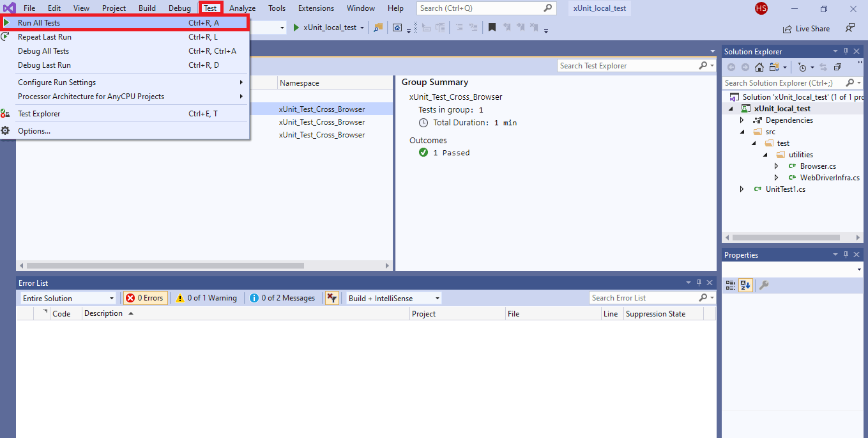
Task: Choose Debug All Tests
Action: pos(125,51)
